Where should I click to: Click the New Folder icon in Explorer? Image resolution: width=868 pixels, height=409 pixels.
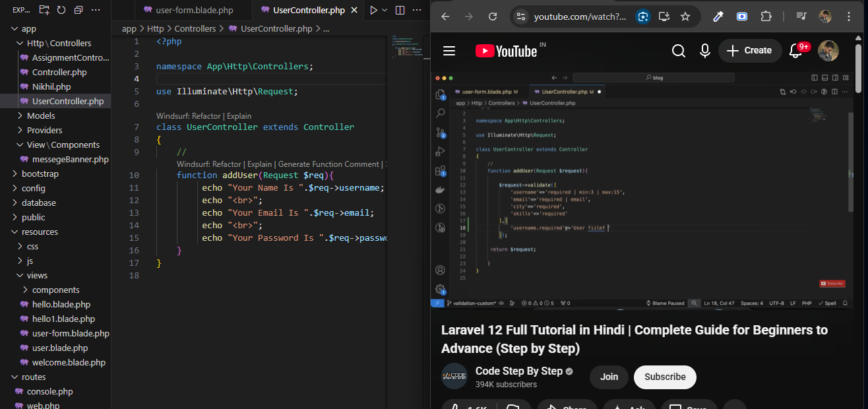pyautogui.click(x=44, y=10)
